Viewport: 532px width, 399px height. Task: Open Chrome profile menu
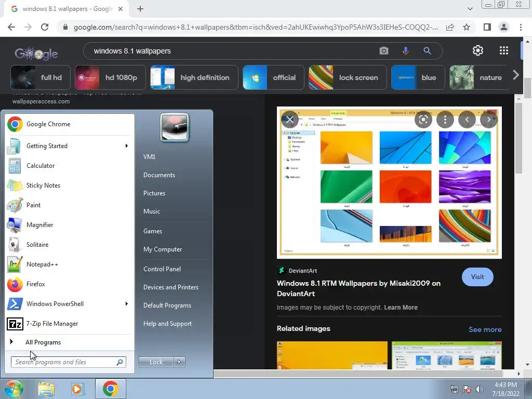[x=504, y=27]
